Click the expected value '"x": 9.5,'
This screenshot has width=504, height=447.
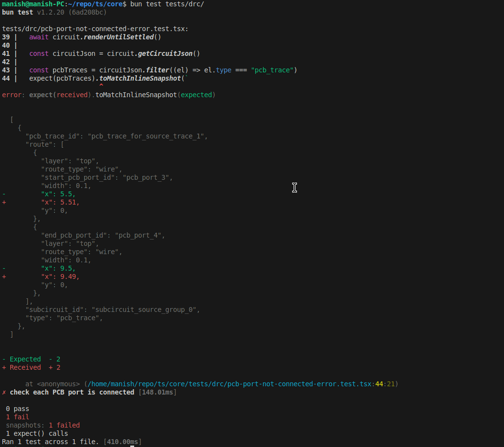coord(58,268)
